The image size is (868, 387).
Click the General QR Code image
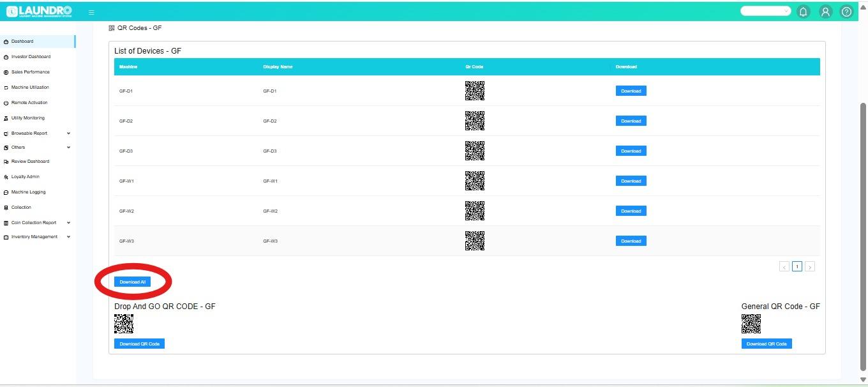[x=751, y=324]
